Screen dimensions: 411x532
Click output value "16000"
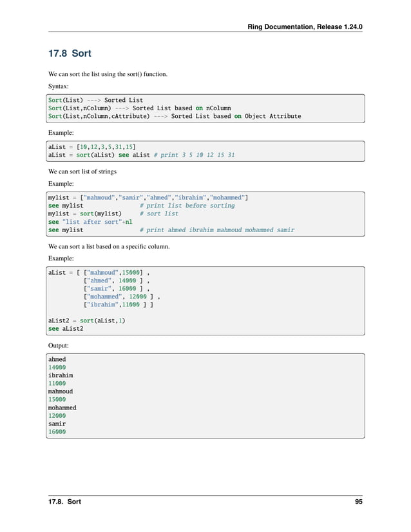point(57,432)
